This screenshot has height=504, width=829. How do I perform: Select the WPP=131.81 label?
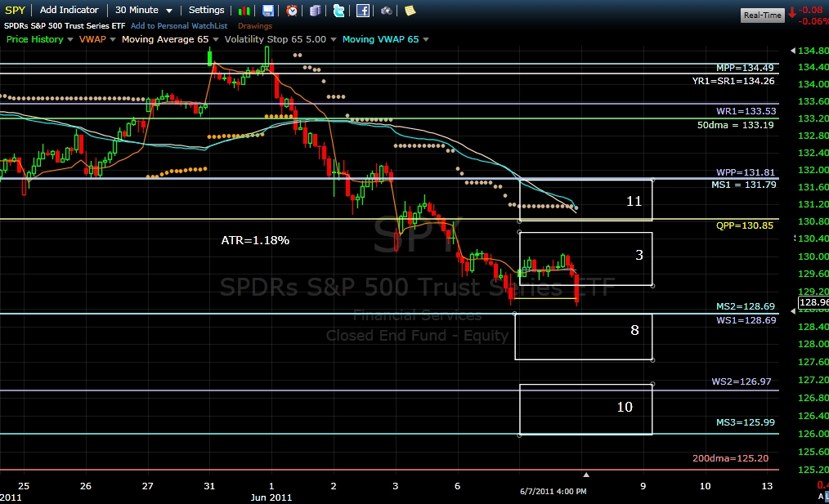pyautogui.click(x=746, y=172)
